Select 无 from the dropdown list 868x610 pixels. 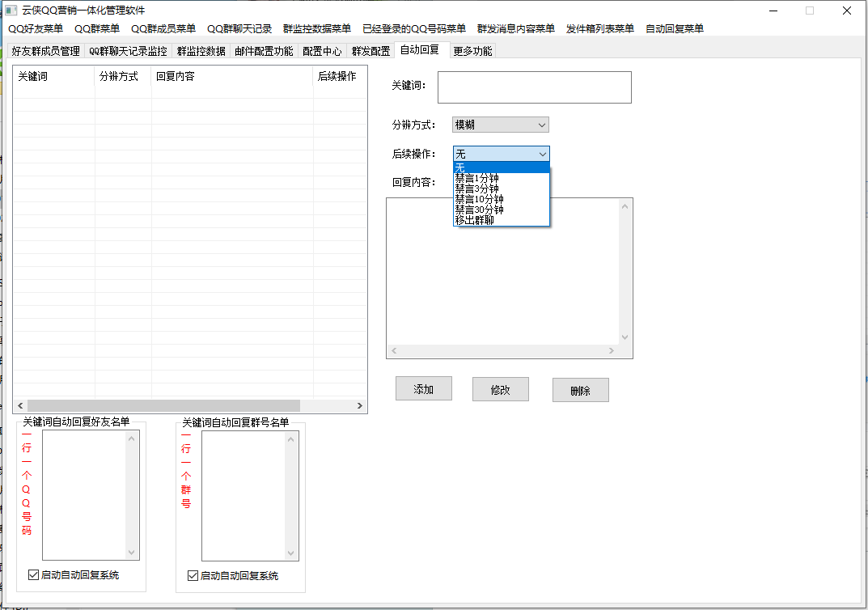501,167
